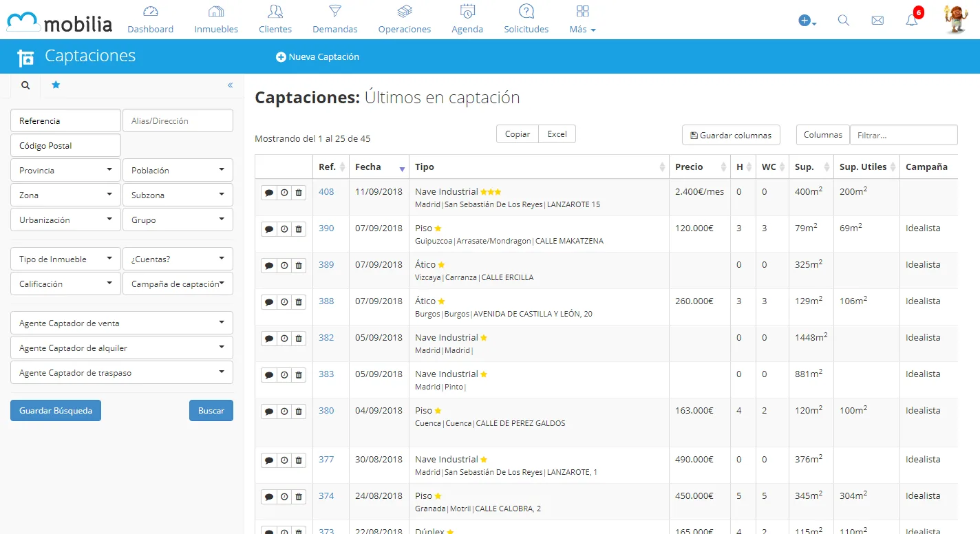This screenshot has width=980, height=534.
Task: Open the Grupo dropdown
Action: click(178, 220)
